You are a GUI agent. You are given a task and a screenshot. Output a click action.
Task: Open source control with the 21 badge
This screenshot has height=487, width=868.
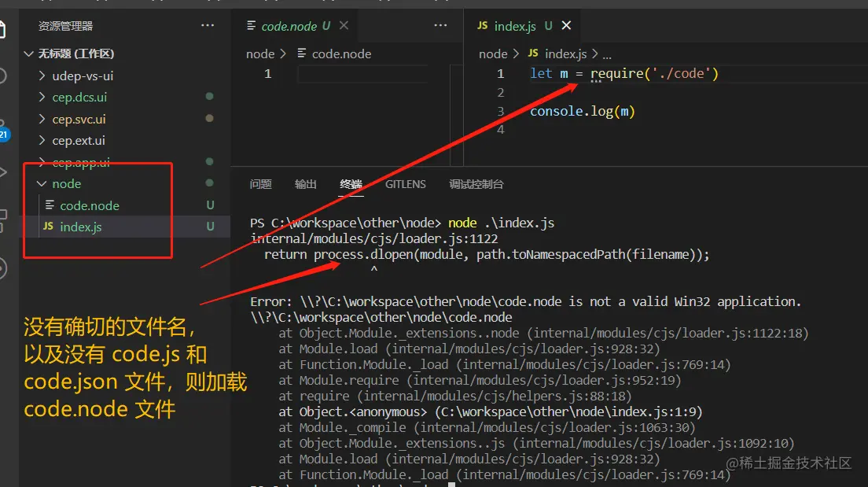[3, 129]
